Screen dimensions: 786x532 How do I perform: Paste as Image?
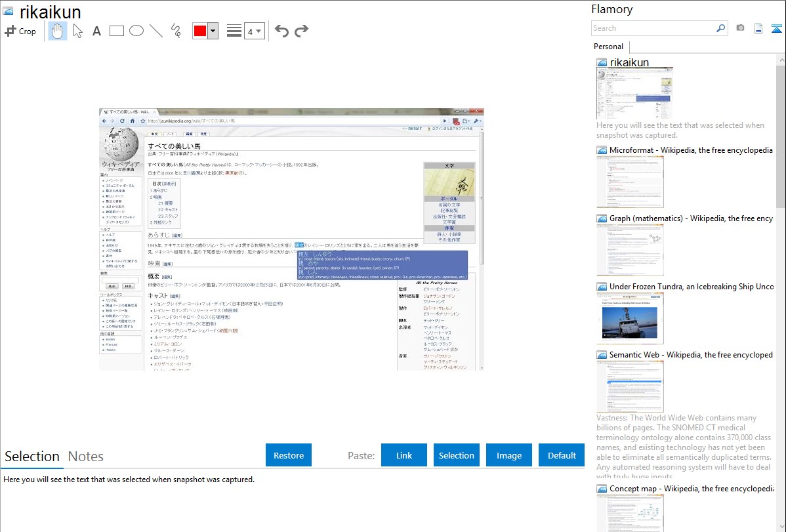click(x=508, y=455)
